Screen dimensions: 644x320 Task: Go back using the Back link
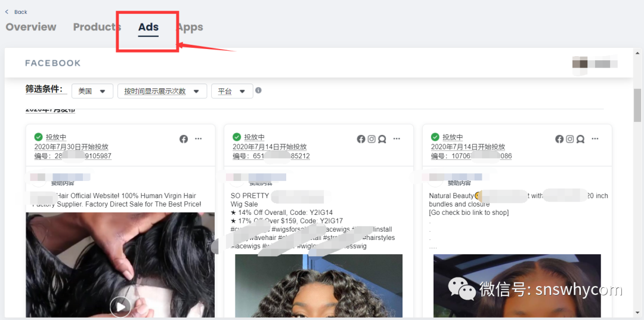pos(16,12)
